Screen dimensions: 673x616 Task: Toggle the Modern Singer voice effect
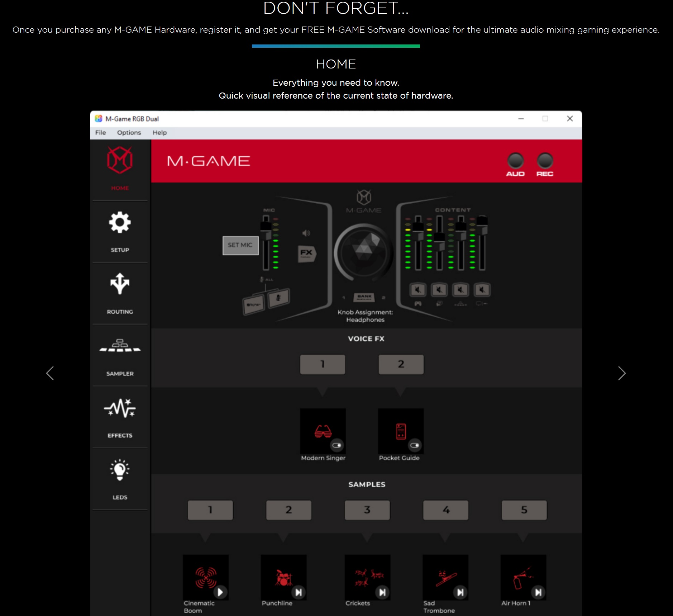pos(336,445)
